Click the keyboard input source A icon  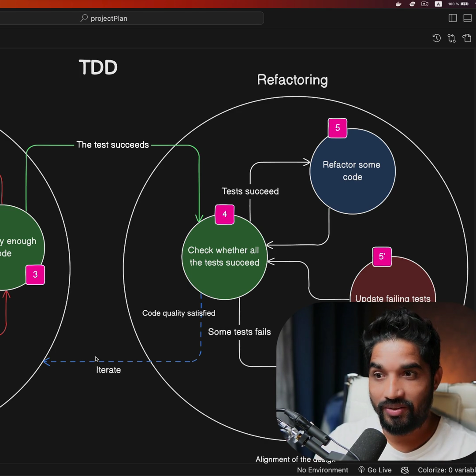[438, 4]
